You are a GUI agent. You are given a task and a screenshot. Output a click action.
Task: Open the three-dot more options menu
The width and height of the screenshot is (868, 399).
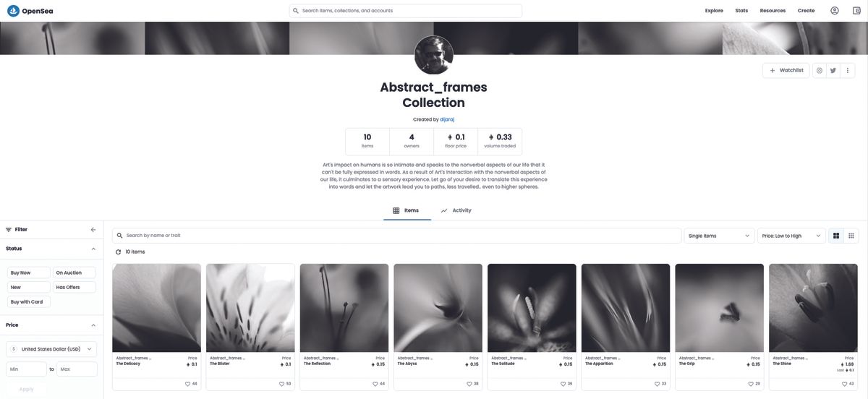pyautogui.click(x=848, y=70)
